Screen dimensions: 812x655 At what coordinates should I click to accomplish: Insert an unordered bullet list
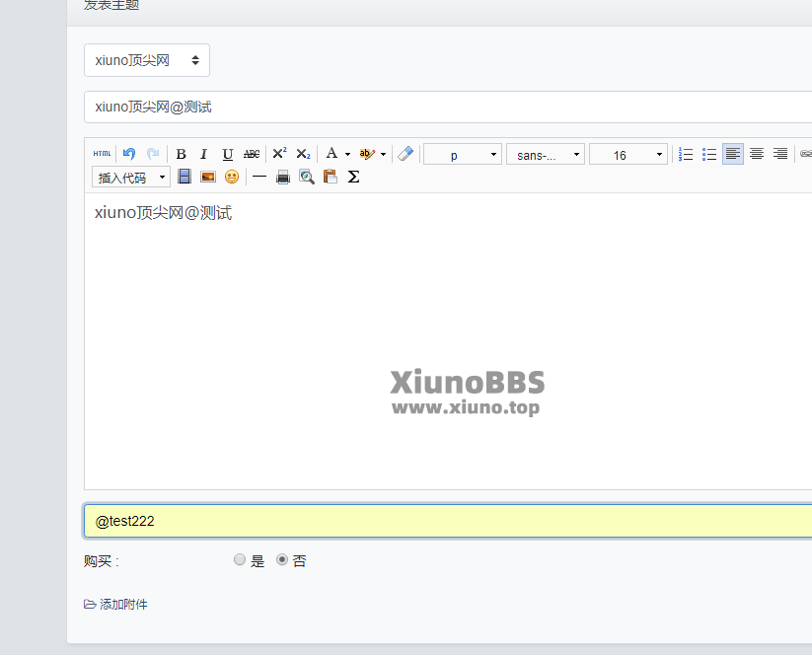pyautogui.click(x=709, y=154)
